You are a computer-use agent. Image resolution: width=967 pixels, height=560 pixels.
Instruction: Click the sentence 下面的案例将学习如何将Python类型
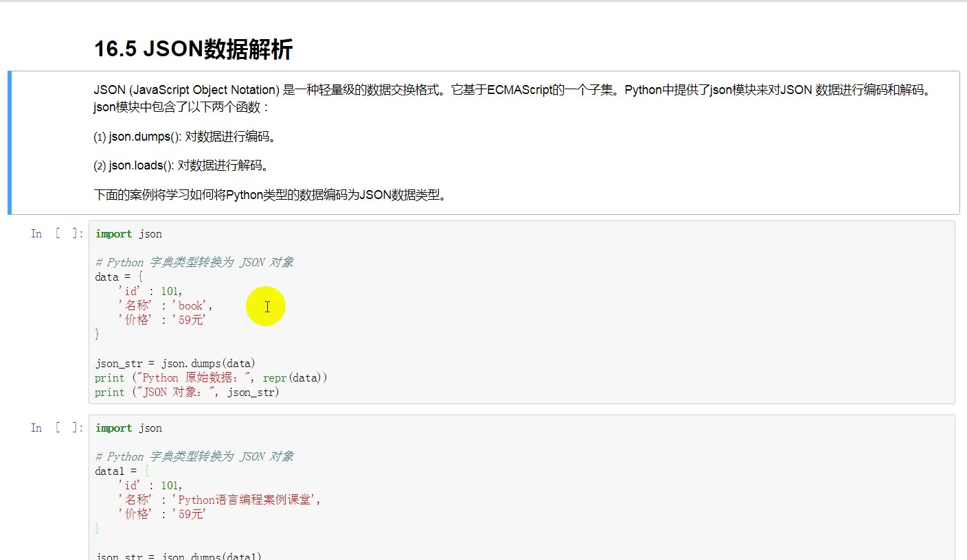point(272,195)
